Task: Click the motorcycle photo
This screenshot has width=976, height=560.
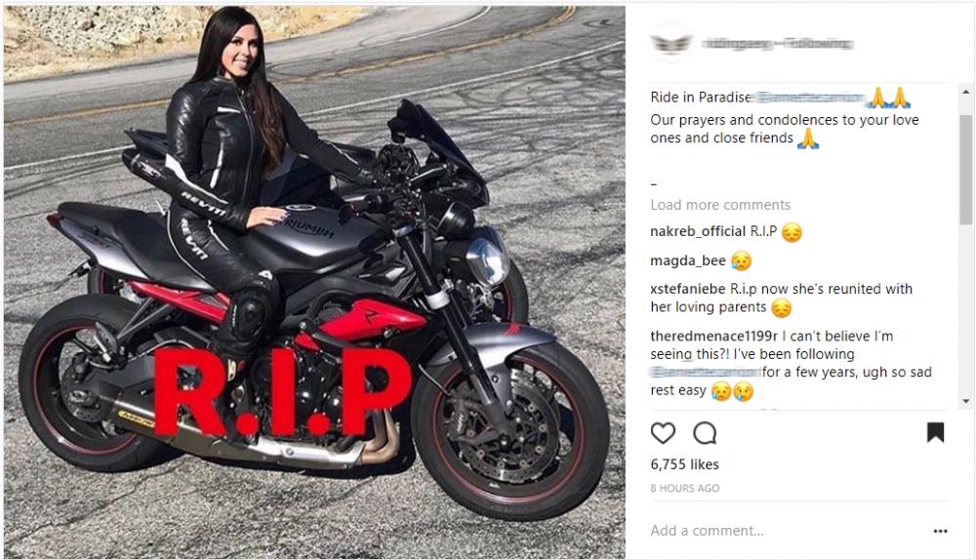Action: tap(314, 281)
